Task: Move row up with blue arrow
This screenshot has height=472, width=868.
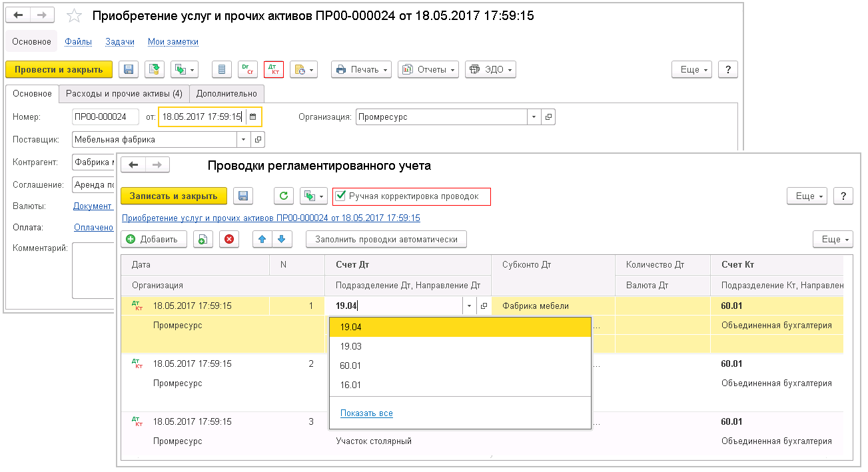Action: click(x=262, y=239)
